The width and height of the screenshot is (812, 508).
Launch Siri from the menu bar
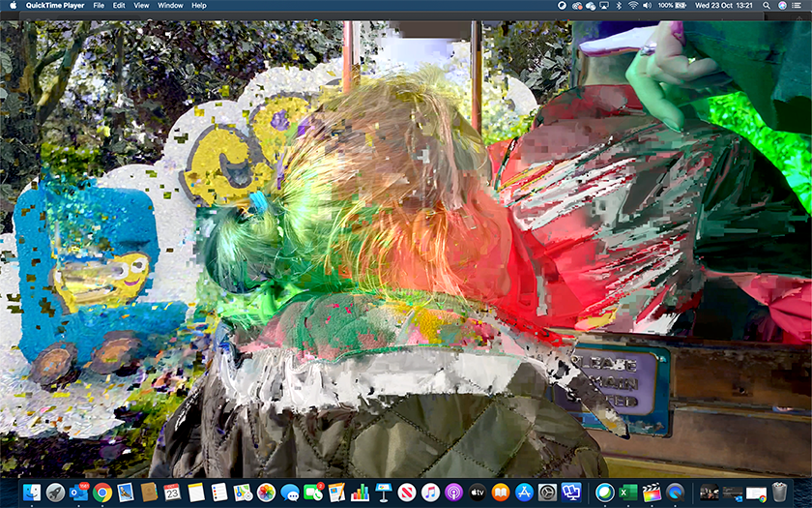[x=782, y=5]
